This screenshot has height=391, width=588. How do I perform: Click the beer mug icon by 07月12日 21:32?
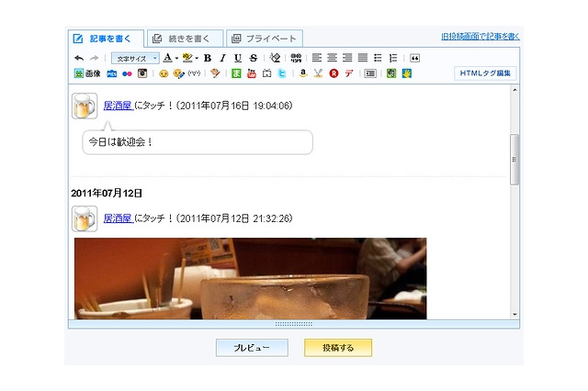85,218
